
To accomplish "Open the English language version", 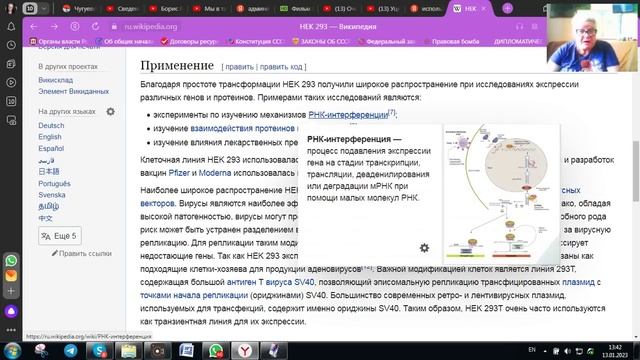I will pyautogui.click(x=50, y=137).
